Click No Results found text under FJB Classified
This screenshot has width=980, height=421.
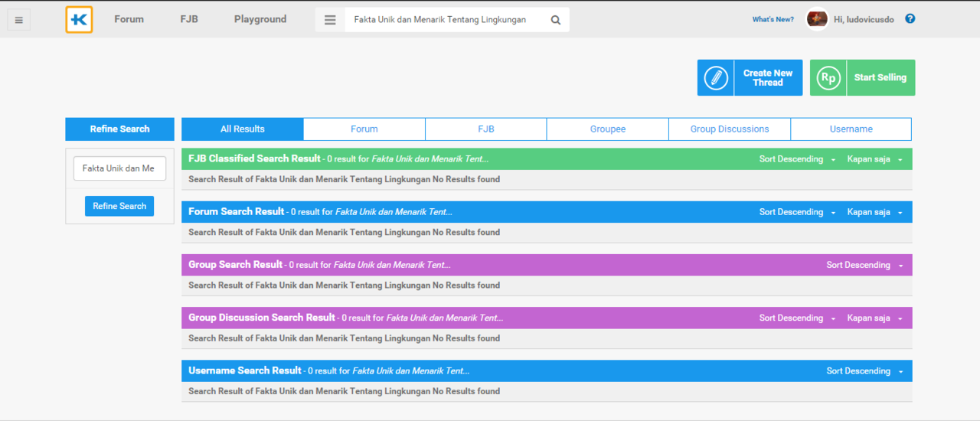(466, 179)
